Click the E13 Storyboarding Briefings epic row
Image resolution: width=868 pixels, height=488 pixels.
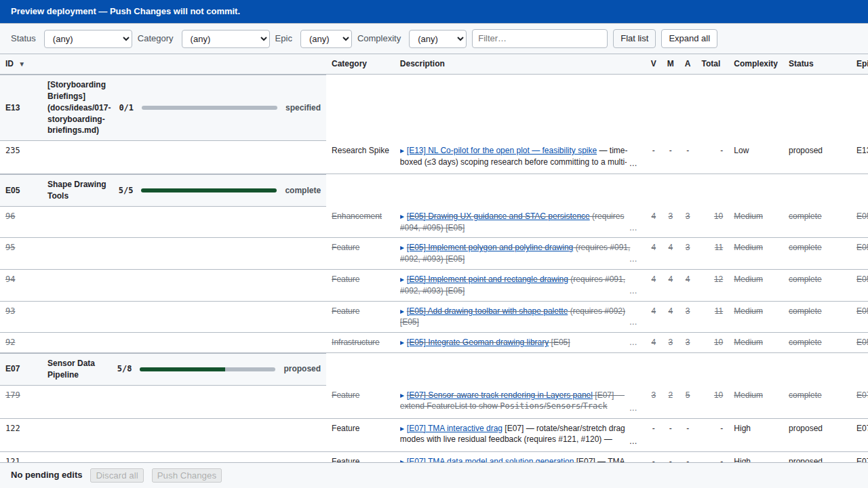[163, 108]
